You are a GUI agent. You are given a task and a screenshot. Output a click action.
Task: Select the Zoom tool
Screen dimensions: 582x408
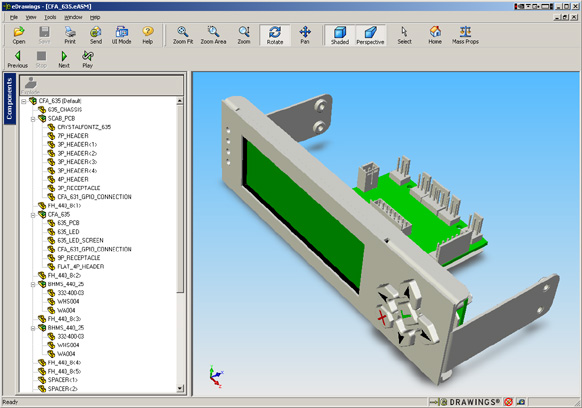click(244, 36)
